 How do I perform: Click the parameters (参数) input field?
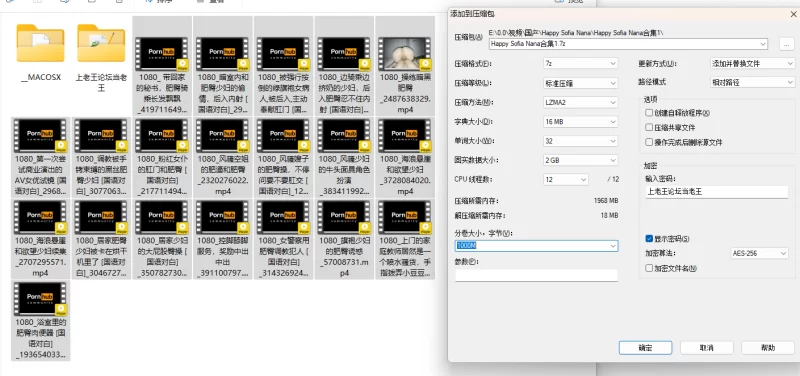pos(536,275)
